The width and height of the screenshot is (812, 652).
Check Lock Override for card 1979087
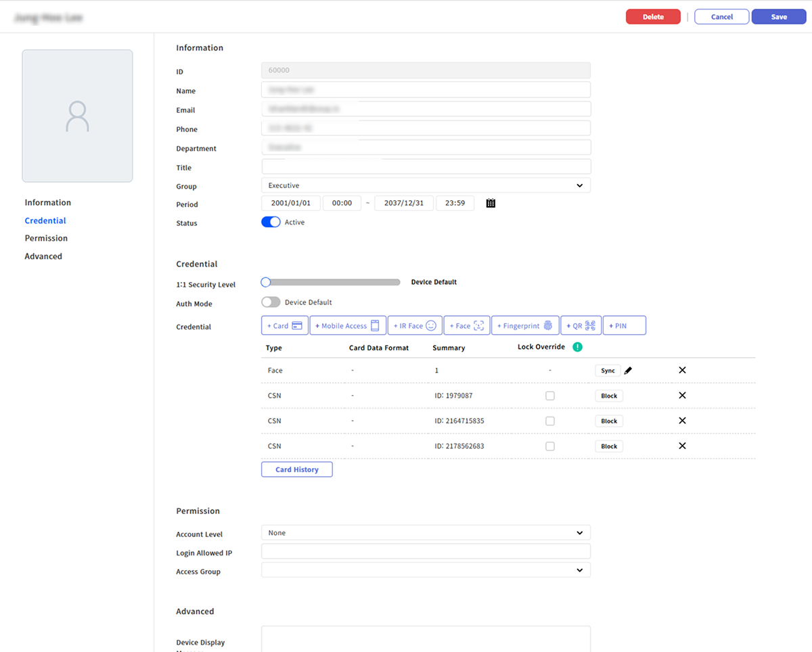550,396
